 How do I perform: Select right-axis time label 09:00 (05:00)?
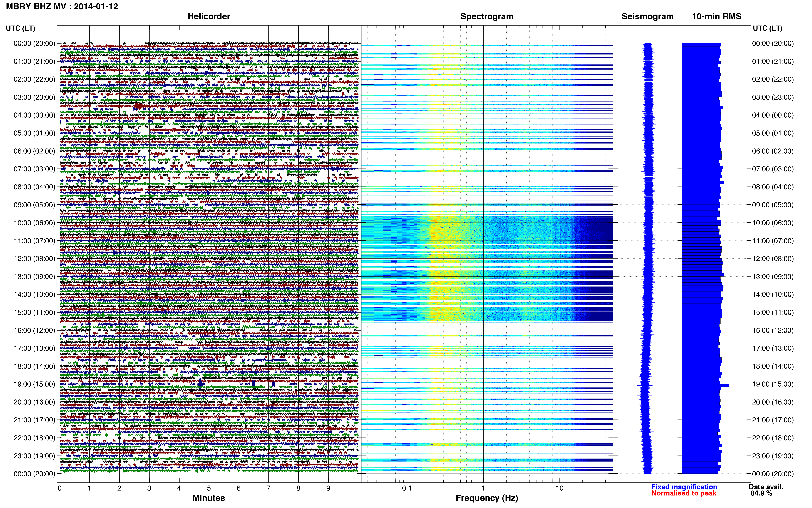(x=773, y=205)
